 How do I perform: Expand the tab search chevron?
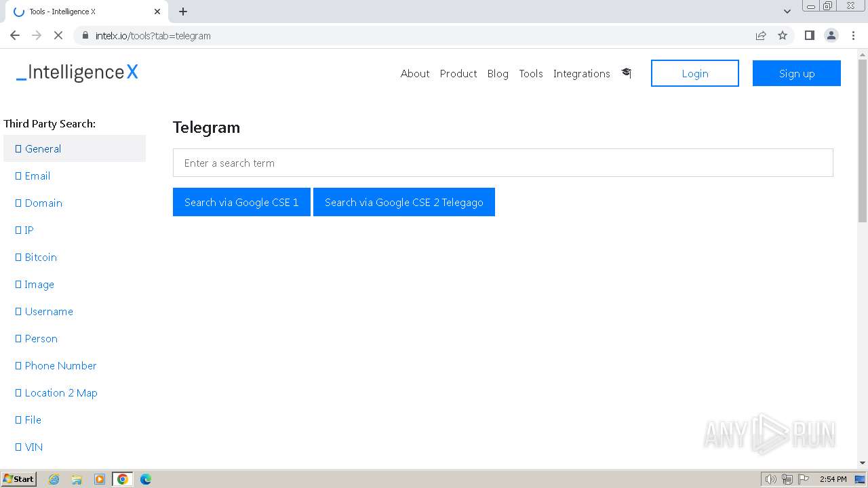point(787,12)
